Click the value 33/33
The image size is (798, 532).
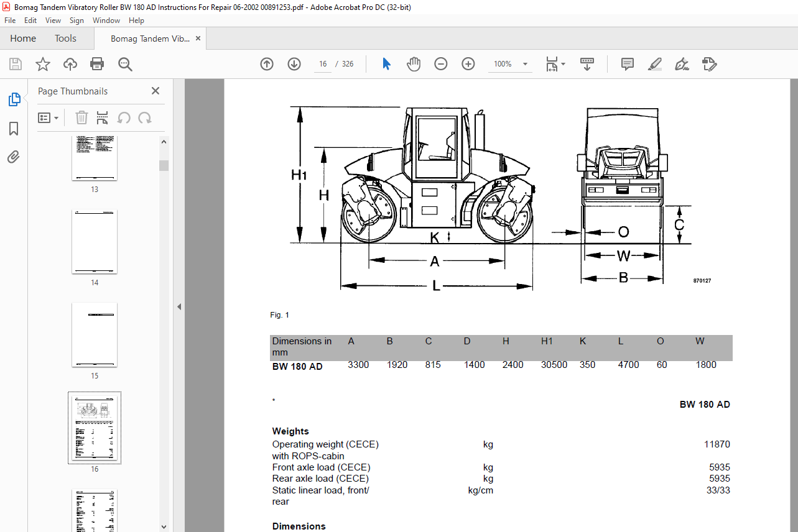(x=718, y=490)
